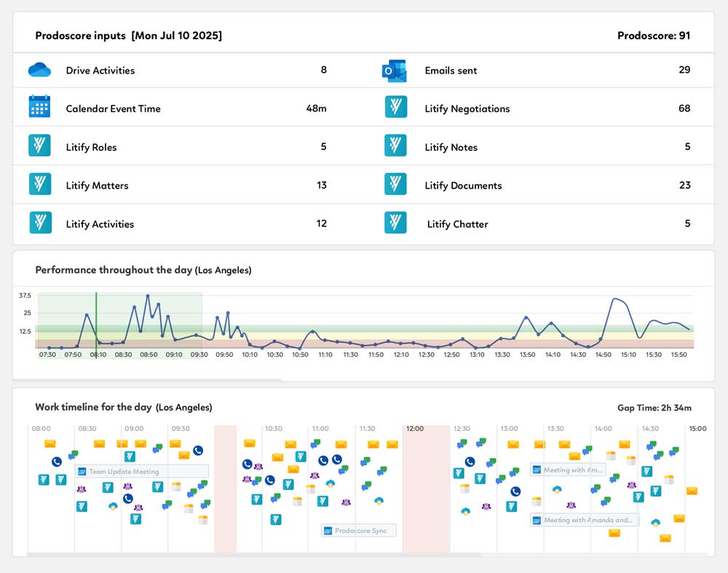The width and height of the screenshot is (728, 573).
Task: Click the Litify icon next to Litify Roles
Action: pos(39,146)
